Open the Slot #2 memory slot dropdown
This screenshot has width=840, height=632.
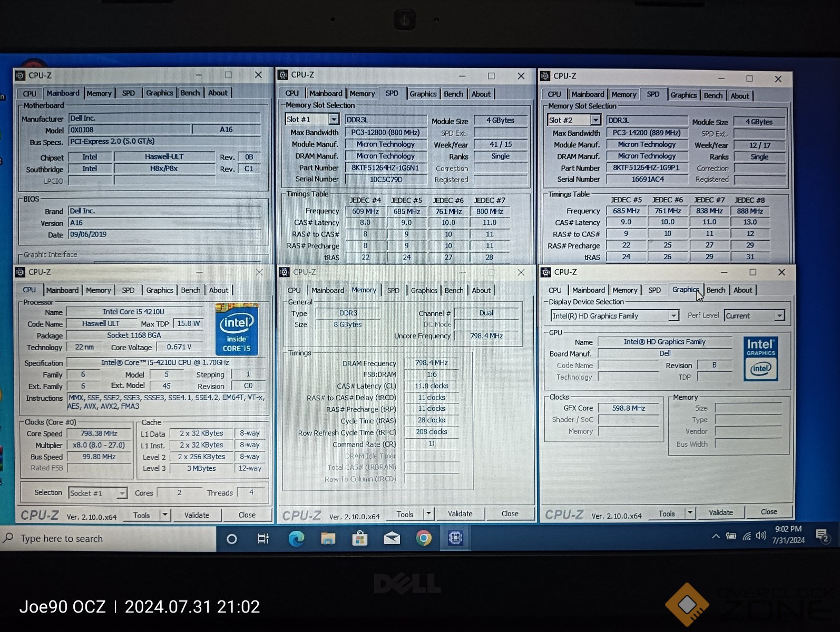[595, 120]
